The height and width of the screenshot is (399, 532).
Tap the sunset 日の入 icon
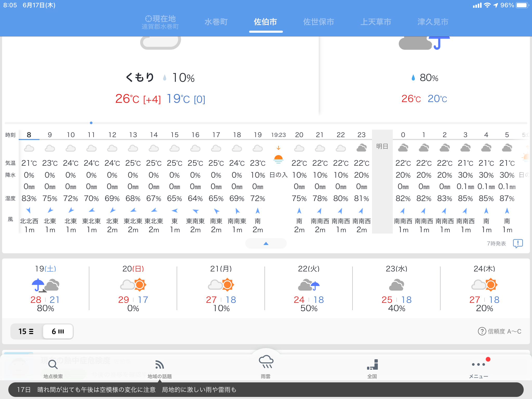click(x=278, y=158)
